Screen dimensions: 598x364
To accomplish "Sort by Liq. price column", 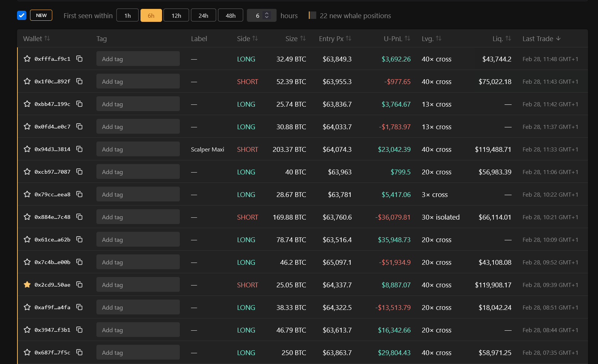I will coord(508,39).
